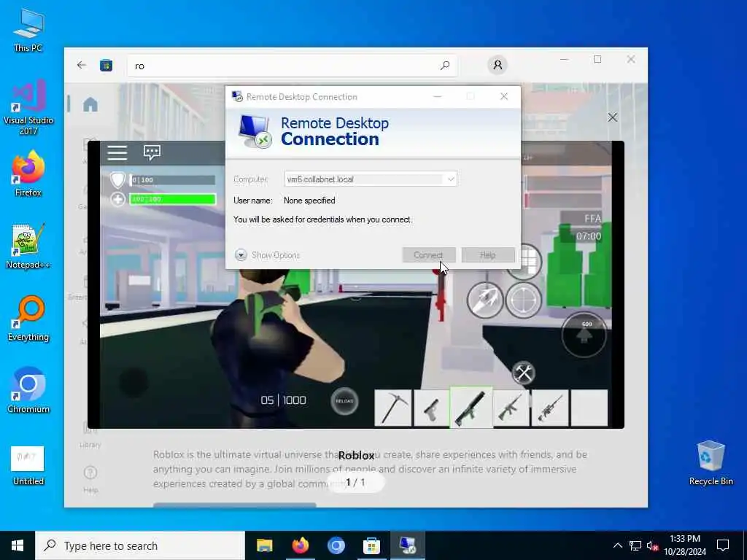
Task: Close the Remote Desktop Connection window
Action: click(x=504, y=97)
